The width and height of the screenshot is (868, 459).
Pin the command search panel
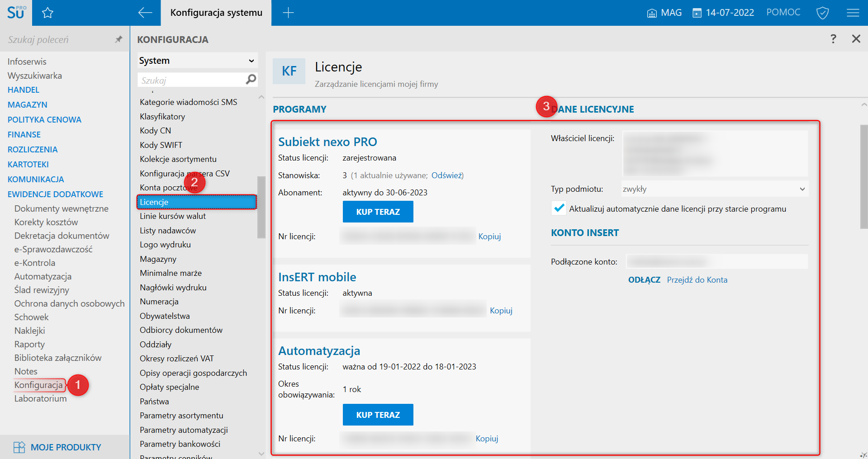click(119, 39)
